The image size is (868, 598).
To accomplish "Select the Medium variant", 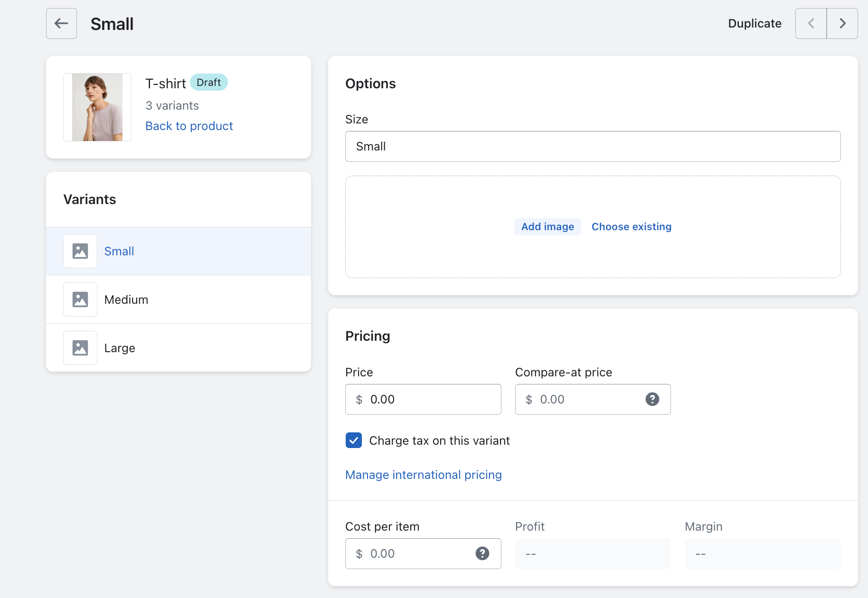I will (126, 299).
